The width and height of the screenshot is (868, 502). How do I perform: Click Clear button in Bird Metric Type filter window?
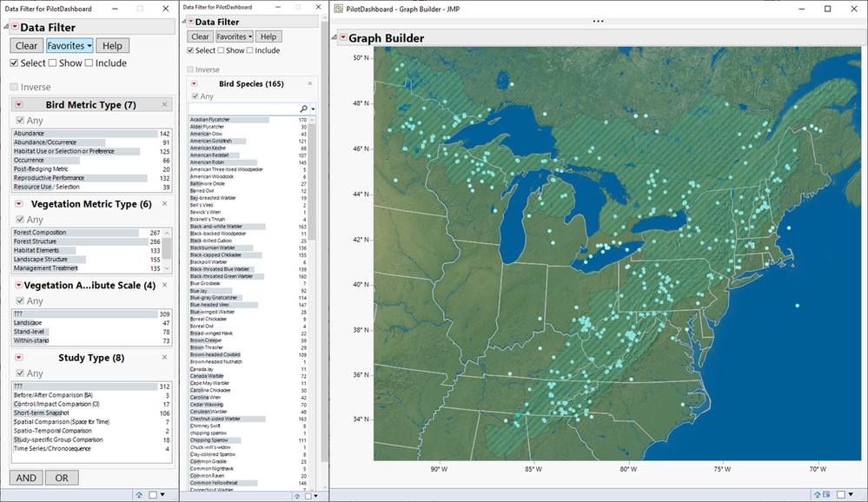[x=27, y=45]
